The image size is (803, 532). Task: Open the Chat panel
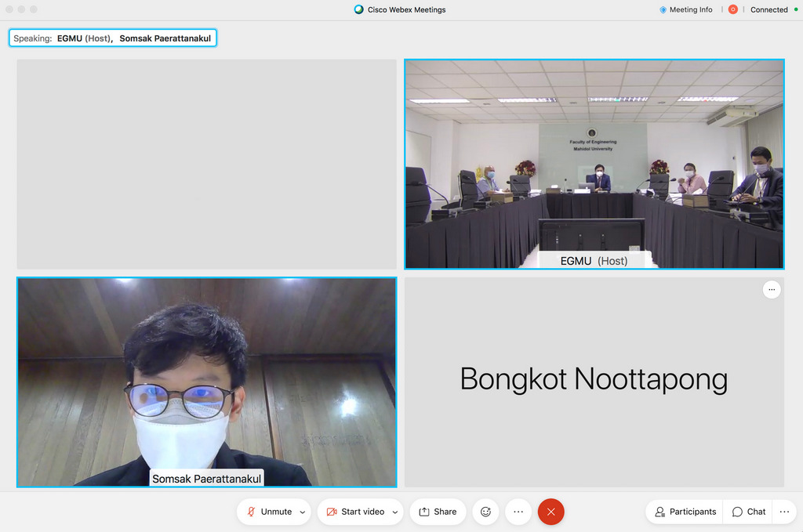(749, 512)
